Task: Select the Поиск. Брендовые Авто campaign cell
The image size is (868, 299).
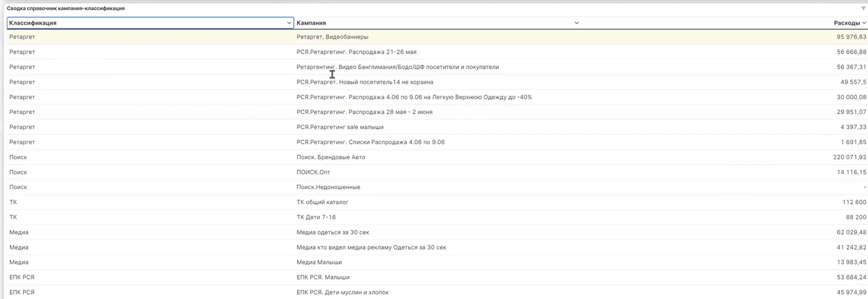Action: coord(331,157)
